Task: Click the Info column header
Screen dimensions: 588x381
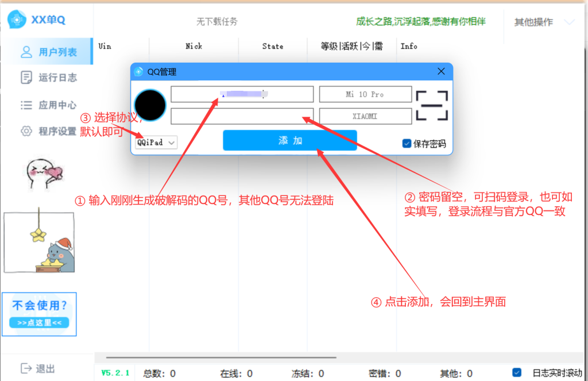Action: pyautogui.click(x=409, y=46)
